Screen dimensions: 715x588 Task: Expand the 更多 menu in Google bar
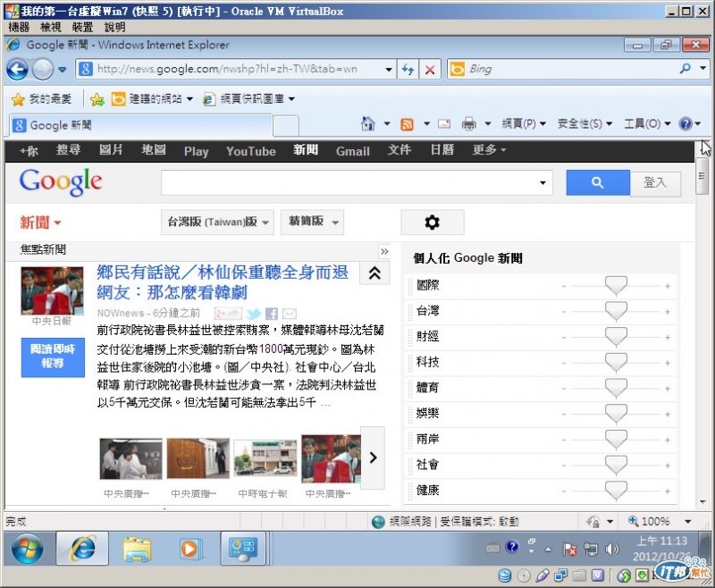(489, 150)
